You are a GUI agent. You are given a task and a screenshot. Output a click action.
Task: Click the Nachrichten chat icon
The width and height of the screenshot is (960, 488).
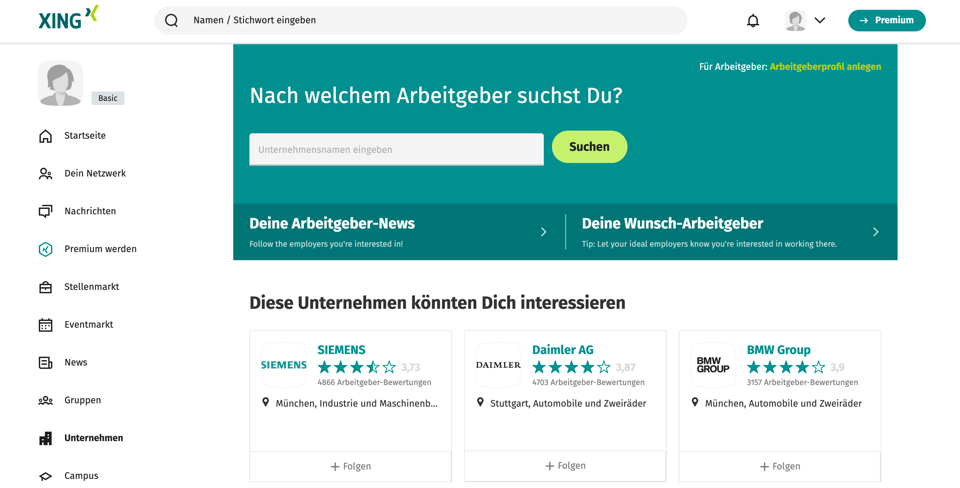45,212
